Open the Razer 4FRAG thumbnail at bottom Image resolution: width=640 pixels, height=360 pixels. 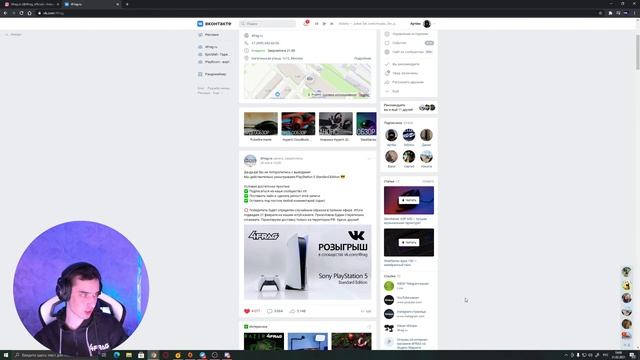[264, 341]
